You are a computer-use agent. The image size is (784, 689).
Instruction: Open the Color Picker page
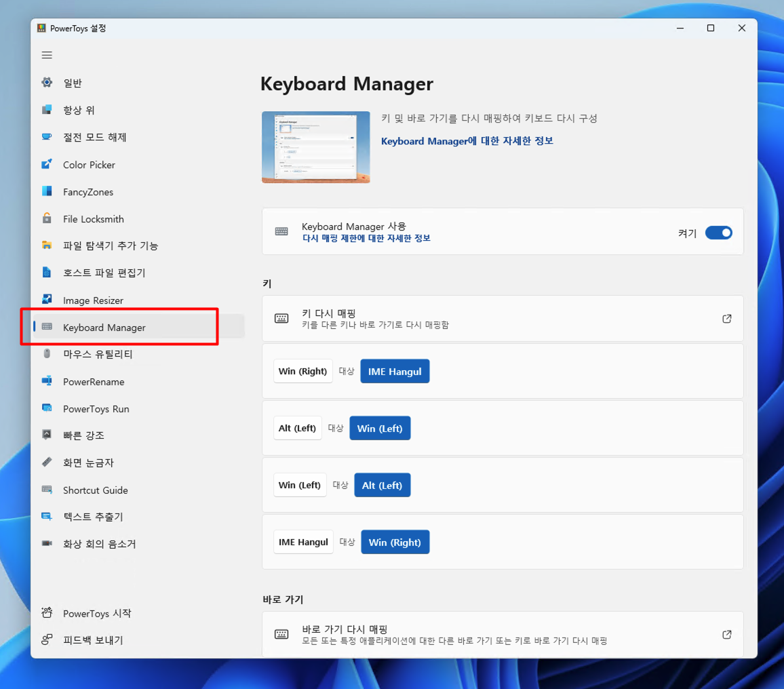click(x=138, y=165)
